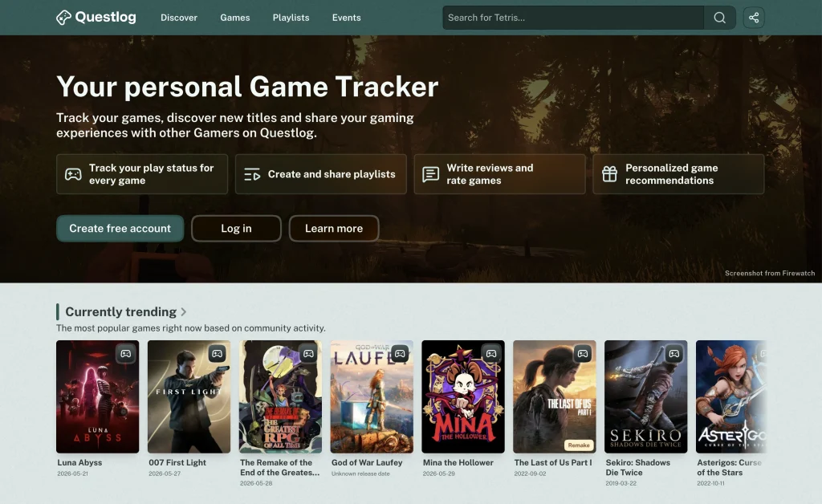Open the Asterigos cover thumbnail
The image size is (822, 504).
click(731, 396)
